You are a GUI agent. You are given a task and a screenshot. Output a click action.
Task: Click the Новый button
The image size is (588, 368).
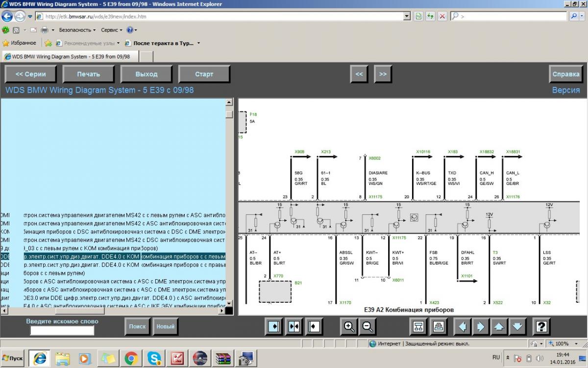[x=165, y=326]
